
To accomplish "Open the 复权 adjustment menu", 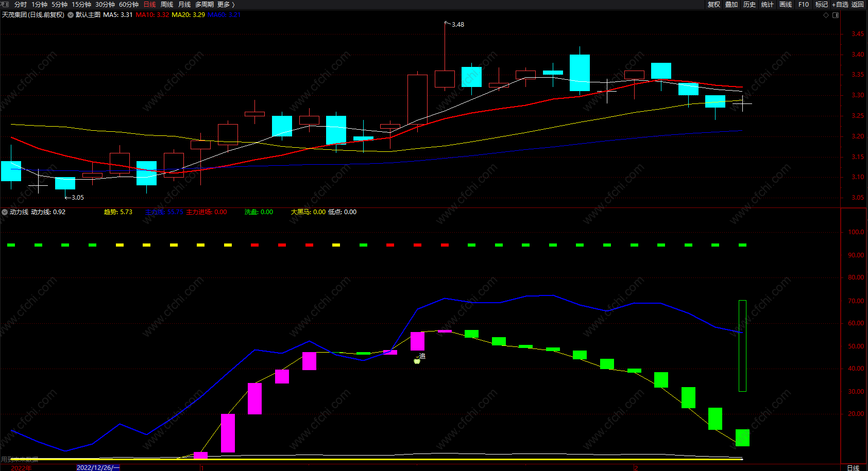I will tap(714, 5).
